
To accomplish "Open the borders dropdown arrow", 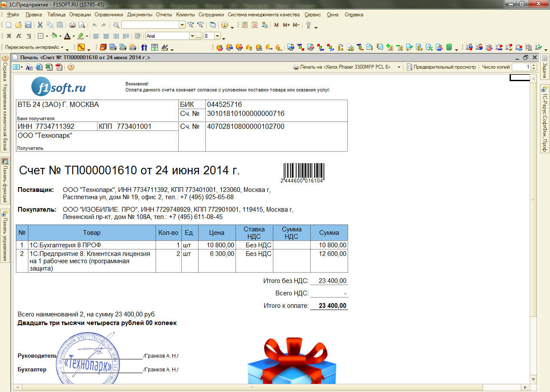I will coord(47,36).
